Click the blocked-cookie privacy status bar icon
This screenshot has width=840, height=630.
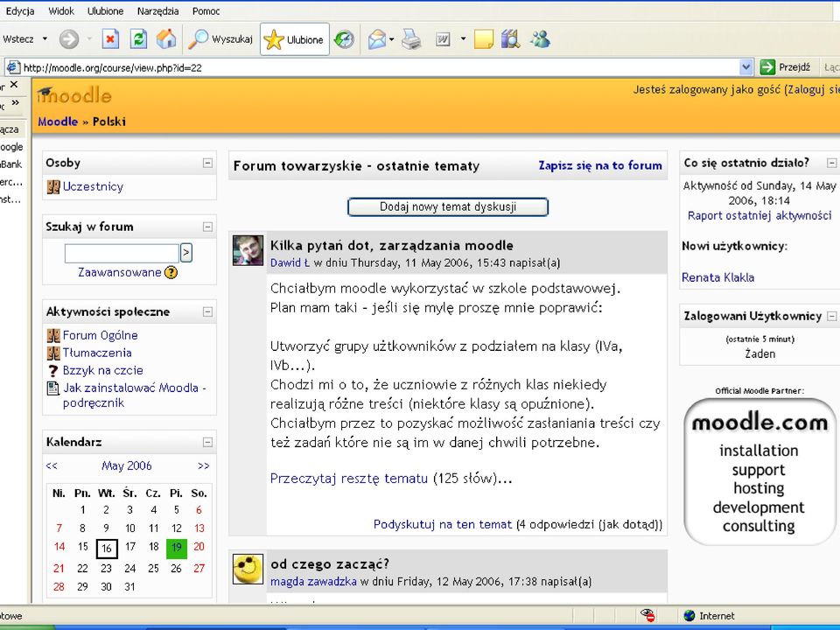[x=647, y=615]
